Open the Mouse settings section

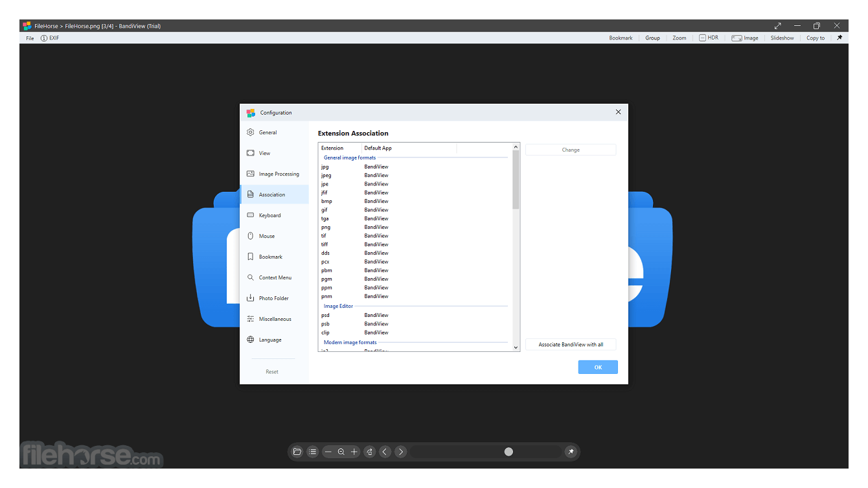click(x=274, y=236)
